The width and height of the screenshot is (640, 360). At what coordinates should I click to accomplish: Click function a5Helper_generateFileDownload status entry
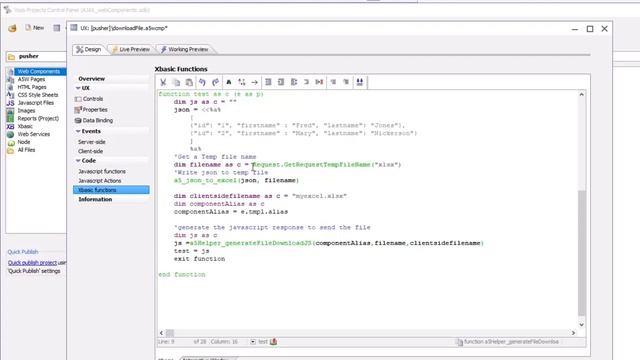point(508,342)
